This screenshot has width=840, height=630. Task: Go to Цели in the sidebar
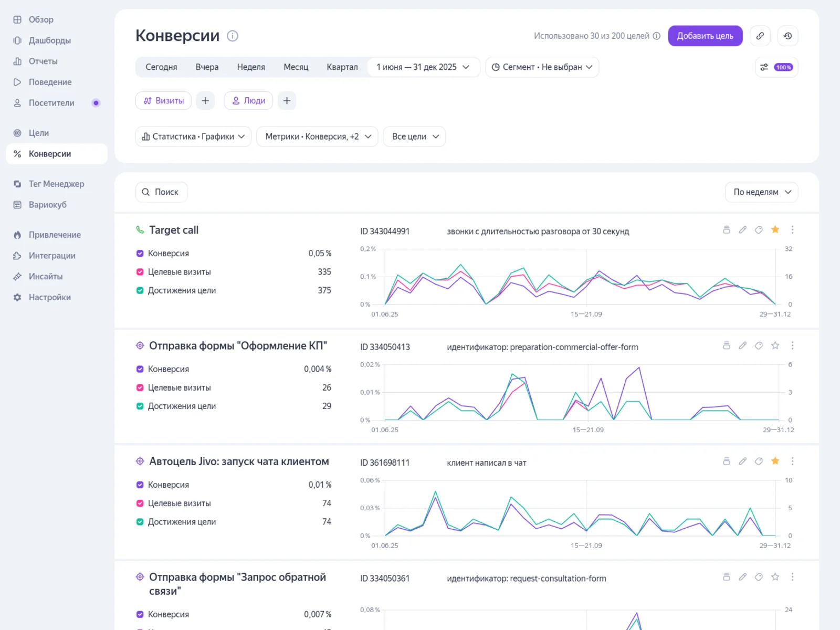pyautogui.click(x=57, y=133)
